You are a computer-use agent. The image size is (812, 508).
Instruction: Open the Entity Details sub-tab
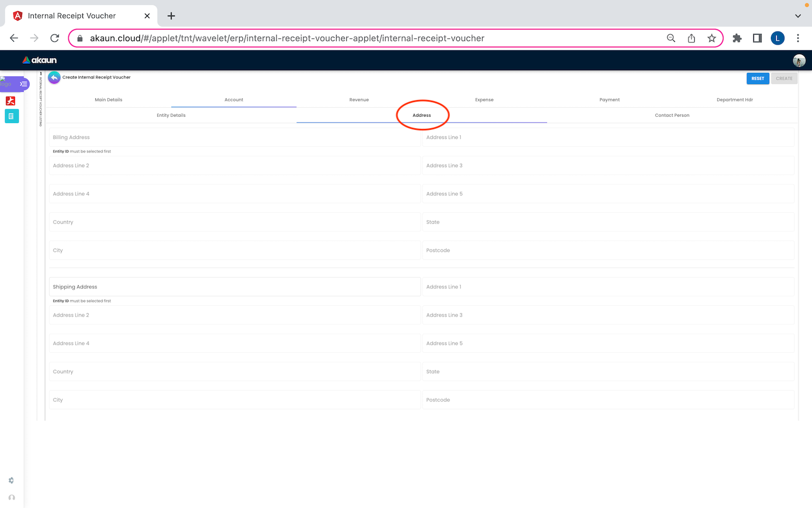coord(171,115)
